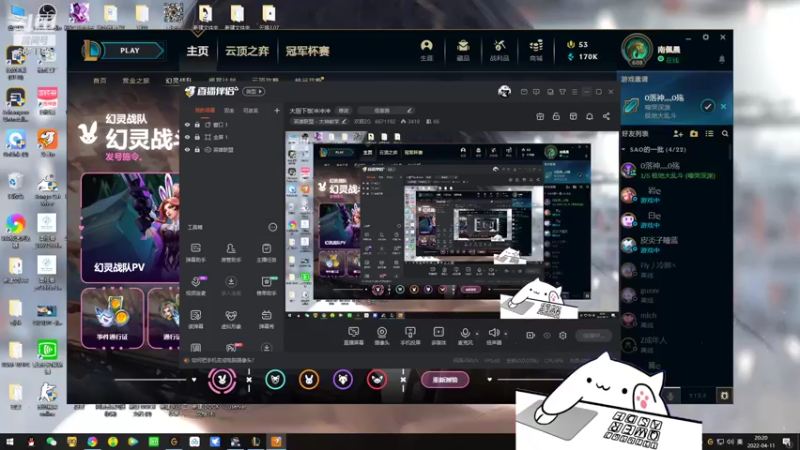
Task: Click the summoner profile avatar
Action: tap(636, 50)
